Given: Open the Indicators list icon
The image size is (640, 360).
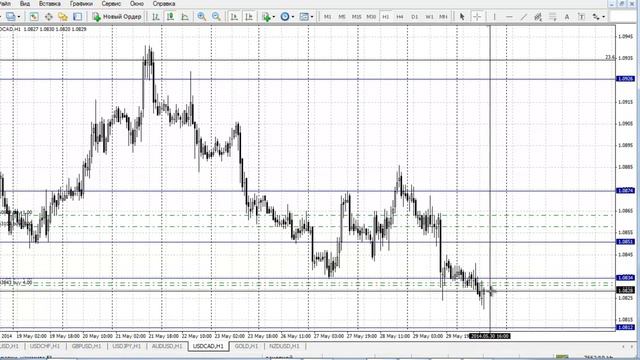Looking at the screenshot, I should pos(266,17).
